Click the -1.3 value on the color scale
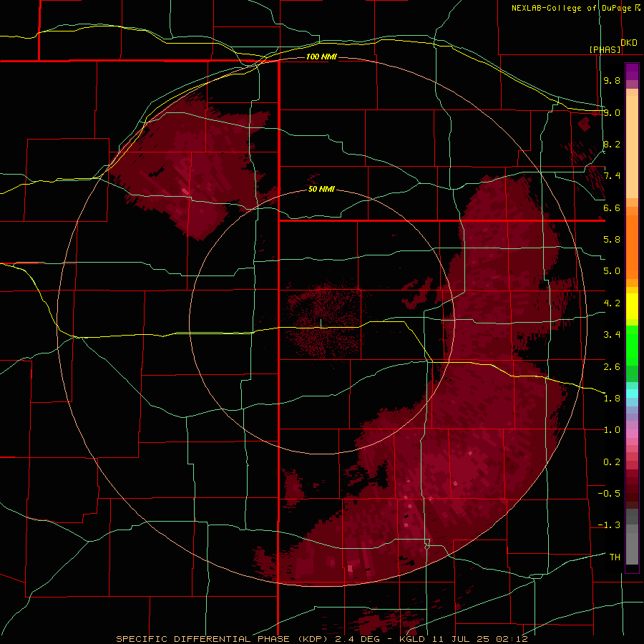 point(609,525)
